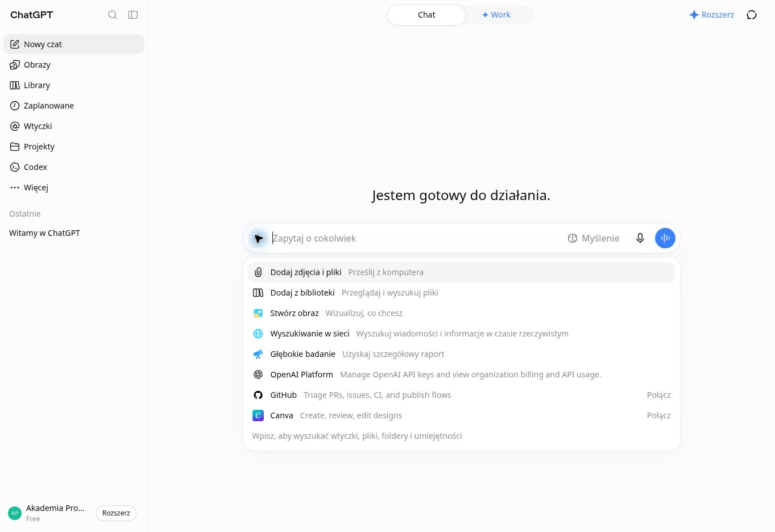Click the Zapytaj o cokolwiek input field
The image size is (775, 532).
[x=415, y=238]
